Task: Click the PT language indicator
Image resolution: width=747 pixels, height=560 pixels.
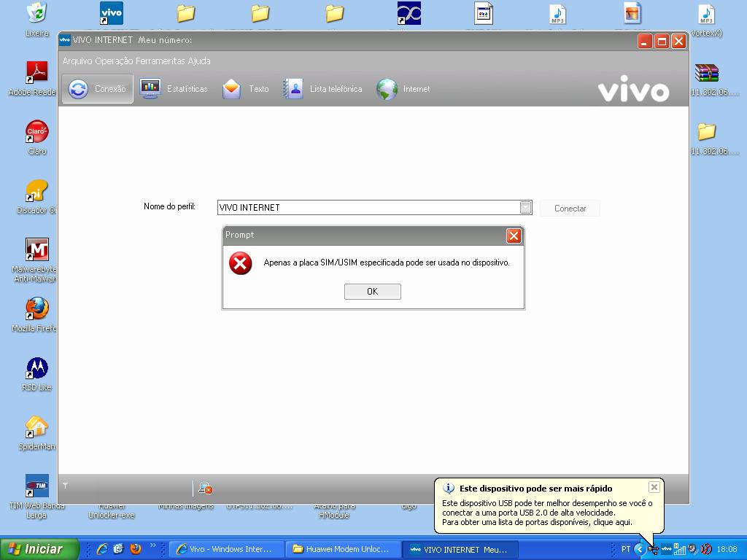Action: coord(625,550)
